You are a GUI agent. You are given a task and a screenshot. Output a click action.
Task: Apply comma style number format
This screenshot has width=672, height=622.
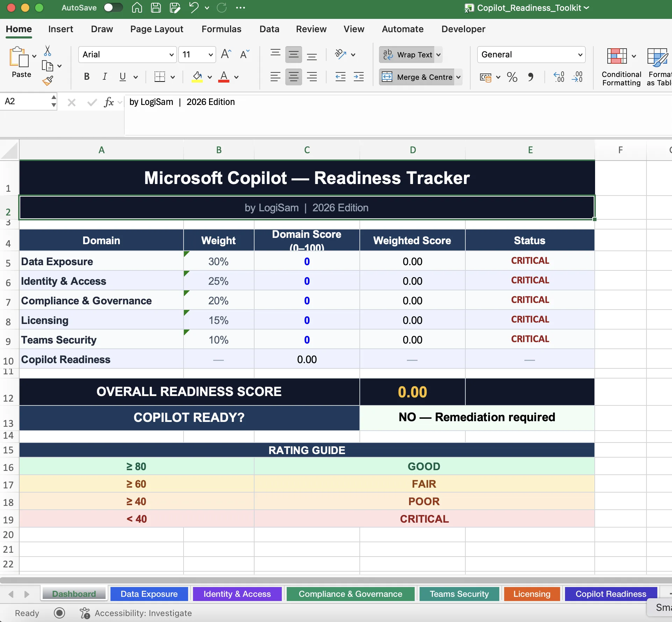tap(530, 77)
